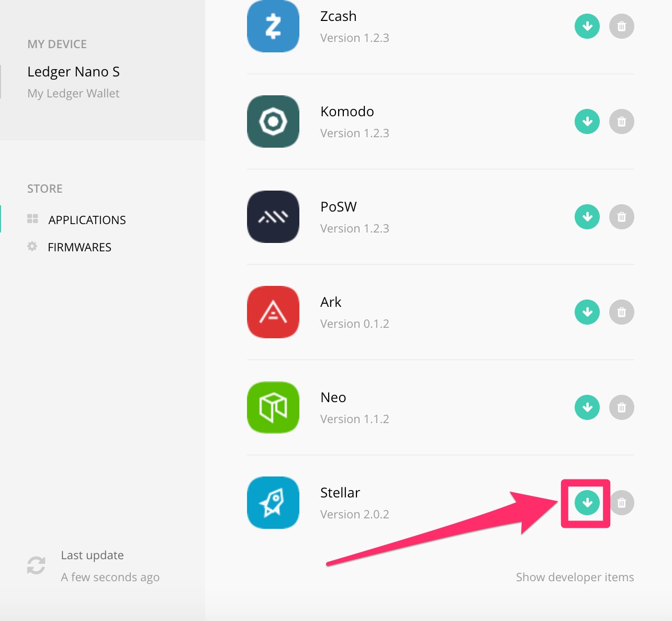Viewport: 672px width, 621px height.
Task: Refresh using the Last update sync icon
Action: tap(36, 565)
